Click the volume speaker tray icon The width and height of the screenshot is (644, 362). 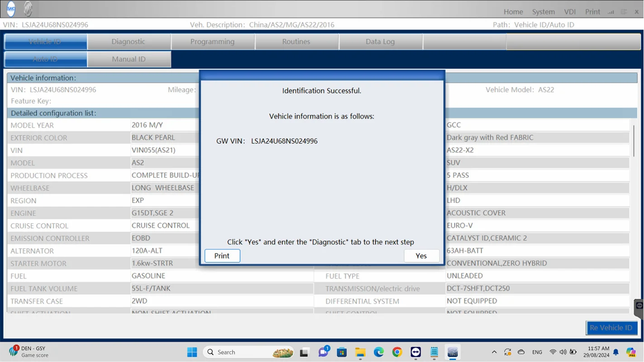tap(563, 352)
